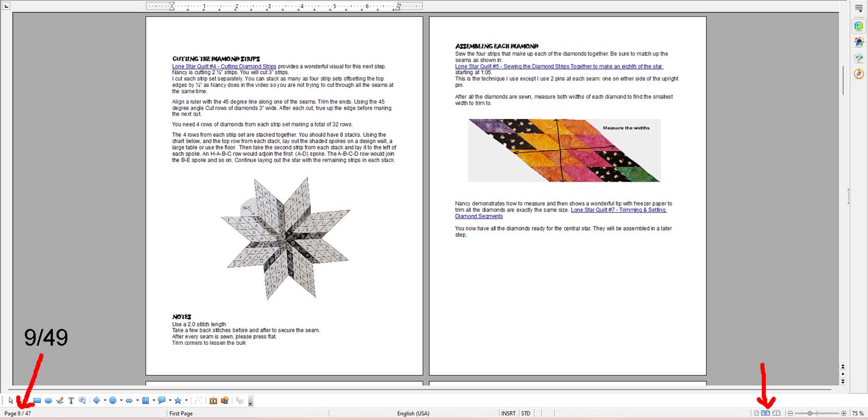Screen dimensions: 868x419
Task: Switch to two-page side-by-side view layout
Action: pyautogui.click(x=766, y=413)
